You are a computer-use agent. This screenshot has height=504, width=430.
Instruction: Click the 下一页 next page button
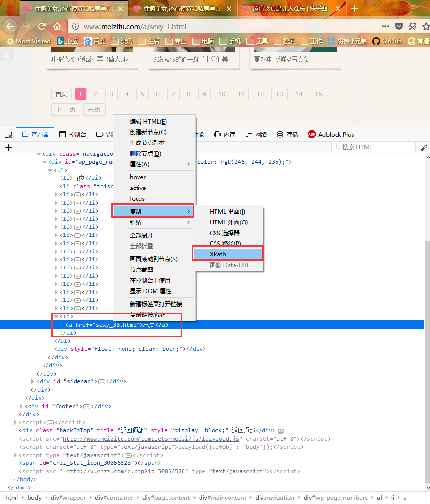[x=66, y=110]
